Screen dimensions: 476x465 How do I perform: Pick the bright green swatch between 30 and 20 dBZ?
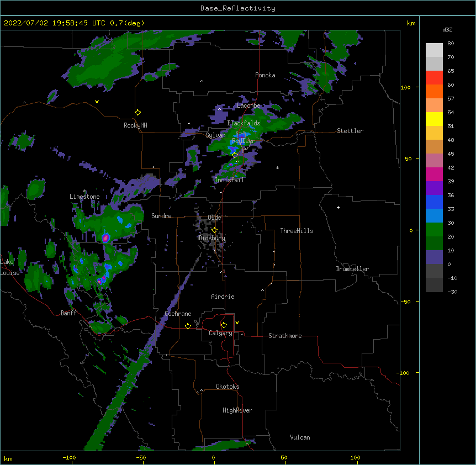pyautogui.click(x=434, y=230)
